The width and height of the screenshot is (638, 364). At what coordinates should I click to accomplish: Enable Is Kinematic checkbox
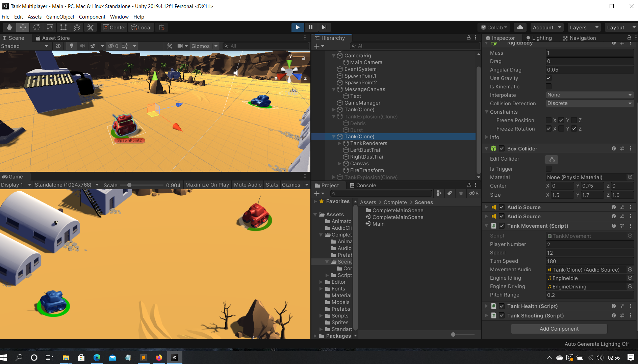click(549, 87)
